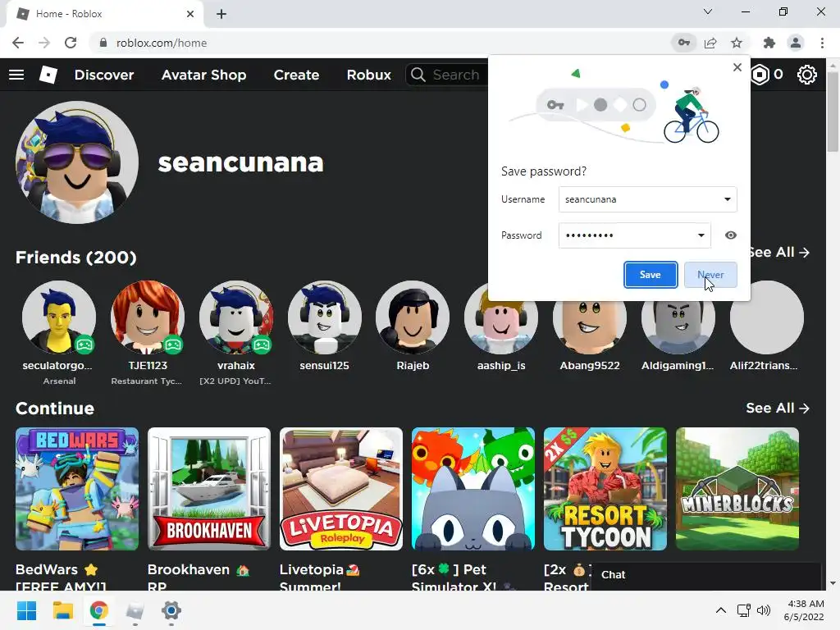Open the BedWars game thumbnail

(x=77, y=489)
